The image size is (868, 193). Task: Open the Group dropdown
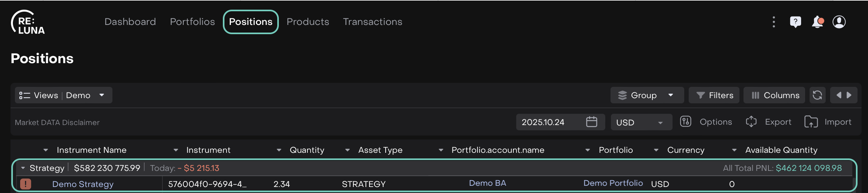(647, 95)
